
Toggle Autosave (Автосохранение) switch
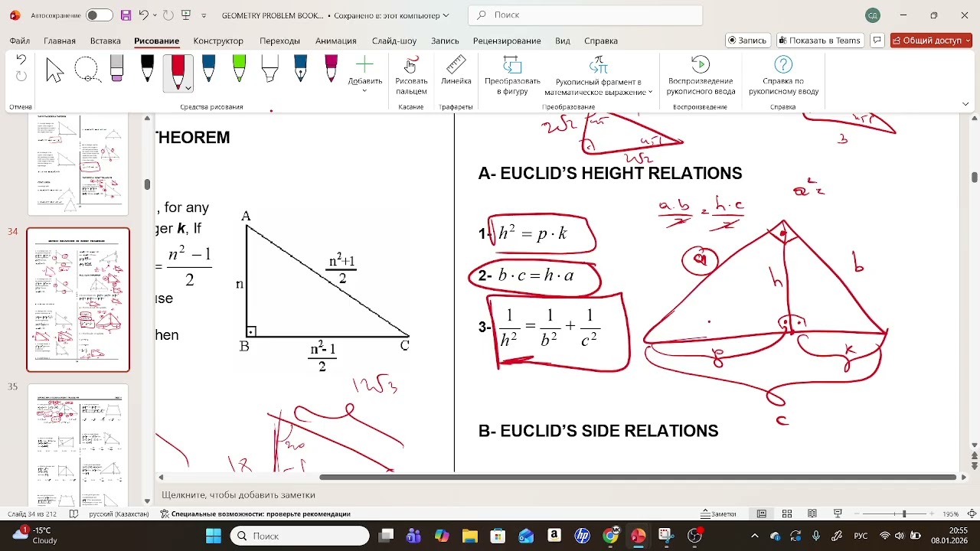(99, 15)
